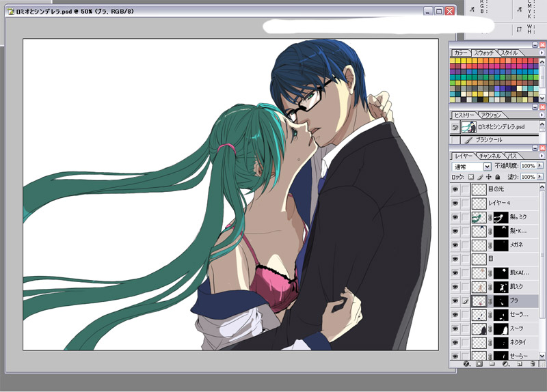Click the paintbrush indicator on ブラ layer
This screenshot has height=392, width=547.
(x=466, y=301)
